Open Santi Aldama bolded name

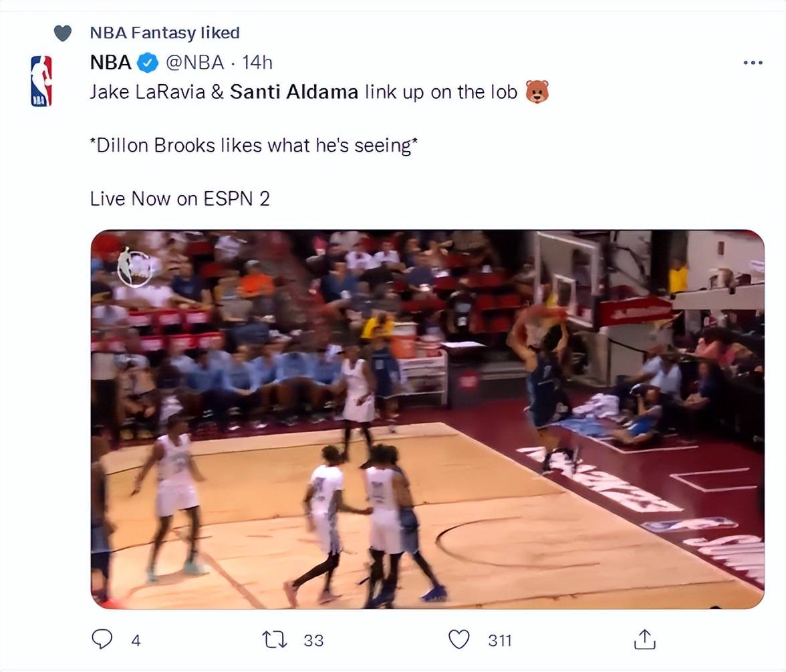(x=294, y=92)
